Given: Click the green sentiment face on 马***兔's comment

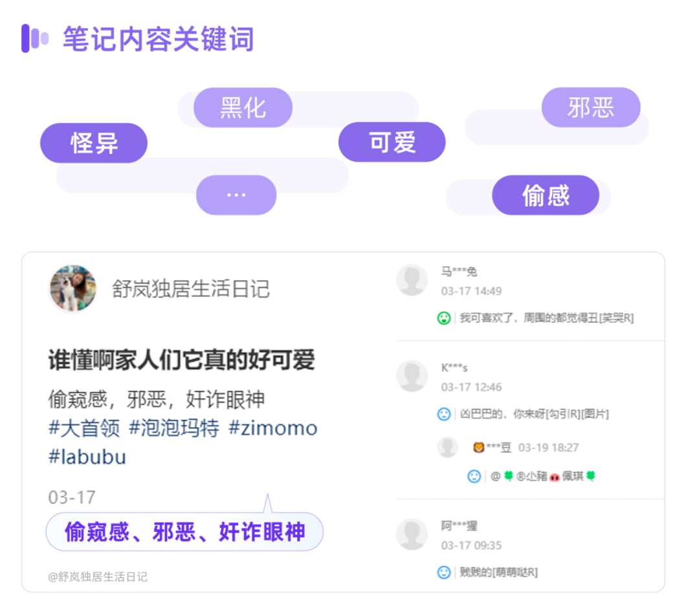Looking at the screenshot, I should tap(443, 318).
